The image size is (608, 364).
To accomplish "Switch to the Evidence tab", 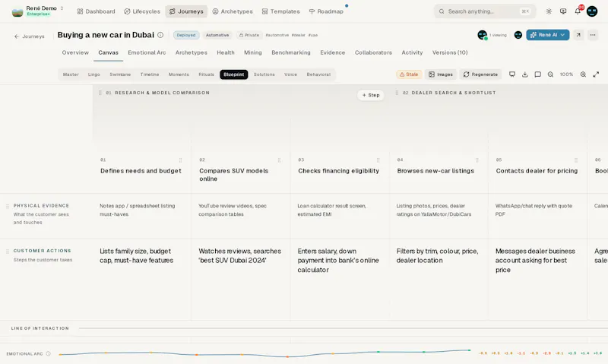I will pyautogui.click(x=332, y=52).
